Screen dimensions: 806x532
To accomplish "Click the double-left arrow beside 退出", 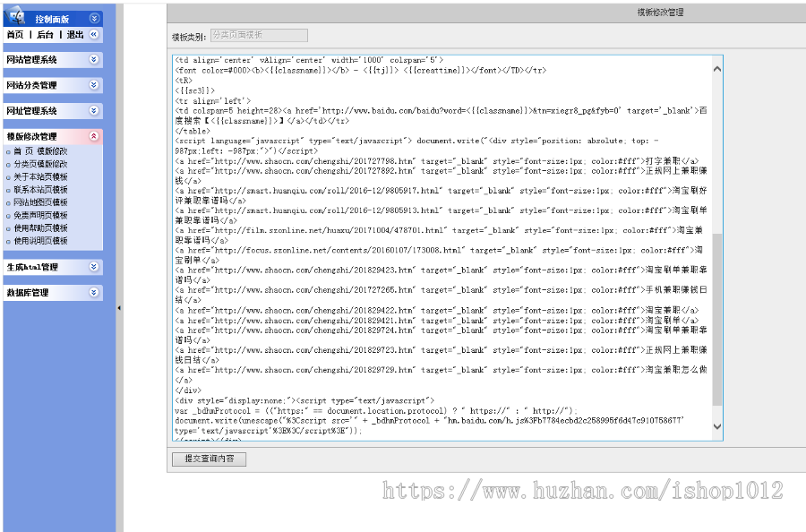I will [93, 34].
